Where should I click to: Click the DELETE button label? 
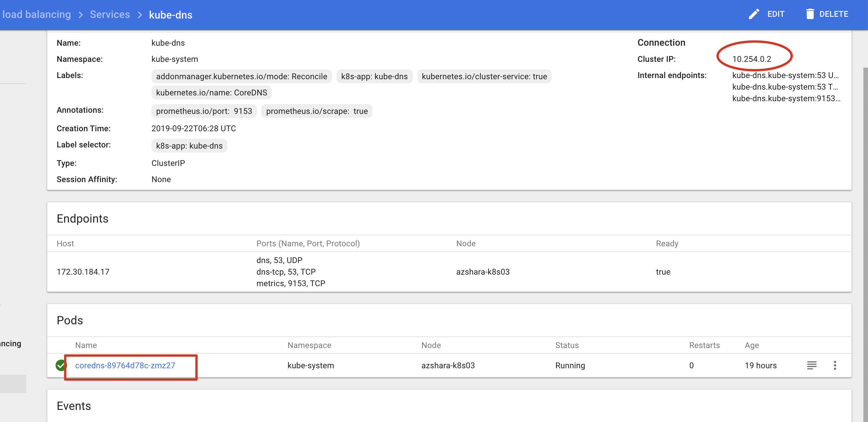click(834, 14)
